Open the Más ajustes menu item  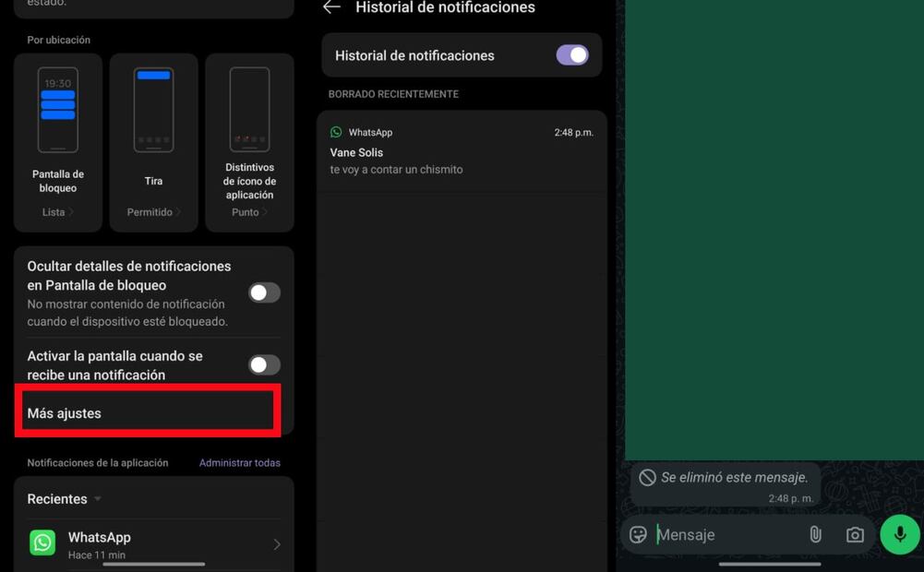pos(148,413)
